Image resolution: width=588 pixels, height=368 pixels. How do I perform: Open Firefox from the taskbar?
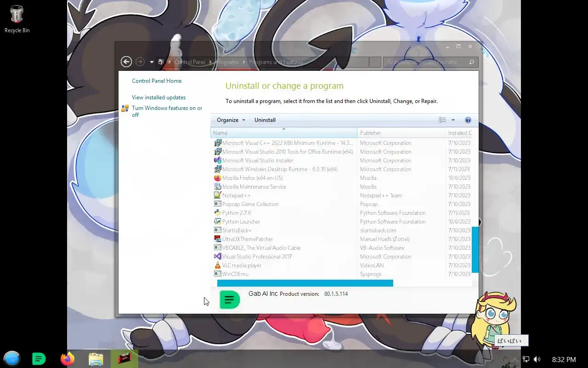click(x=68, y=359)
